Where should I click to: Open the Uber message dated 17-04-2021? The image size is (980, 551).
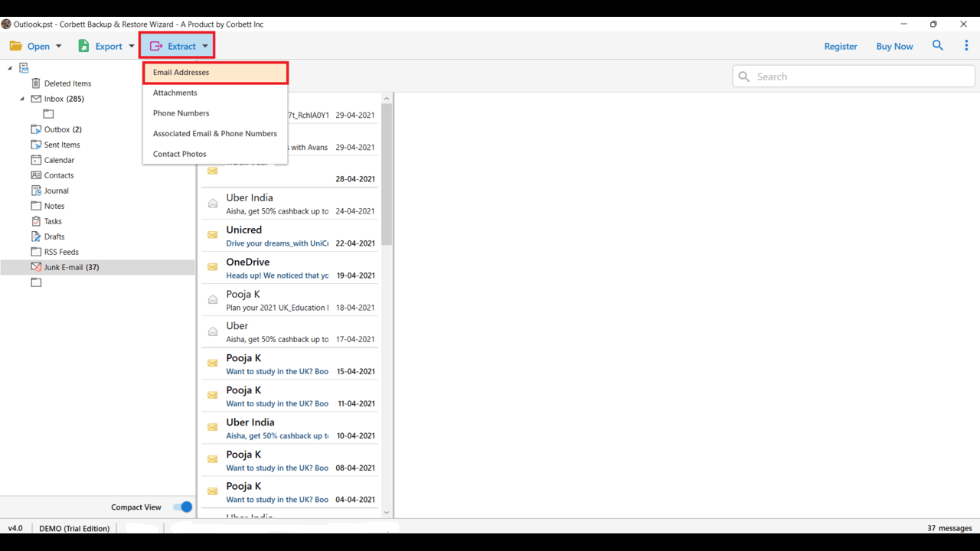290,332
